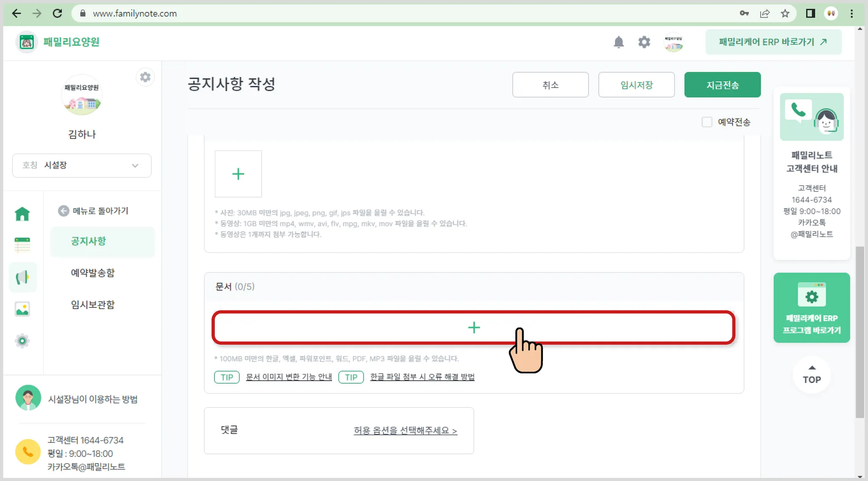
Task: Click profile settings gear near avatar
Action: click(x=145, y=77)
